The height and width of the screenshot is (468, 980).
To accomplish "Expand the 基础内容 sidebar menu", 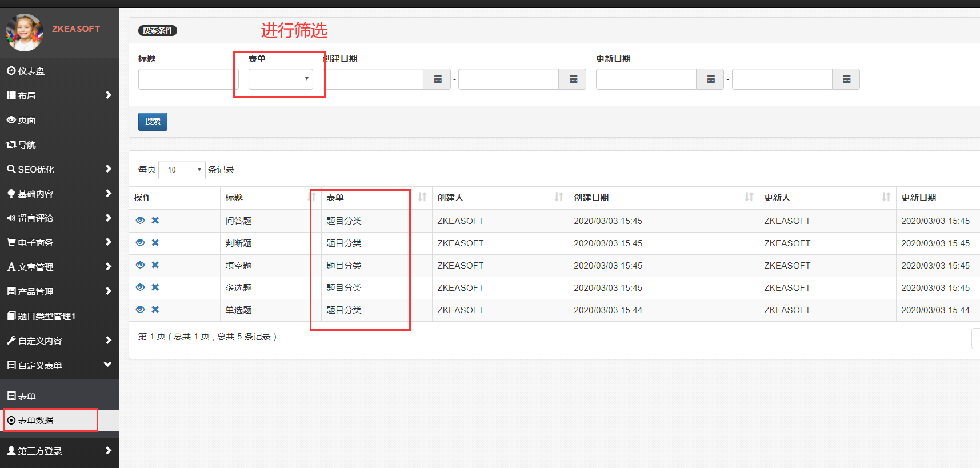I will pos(59,194).
